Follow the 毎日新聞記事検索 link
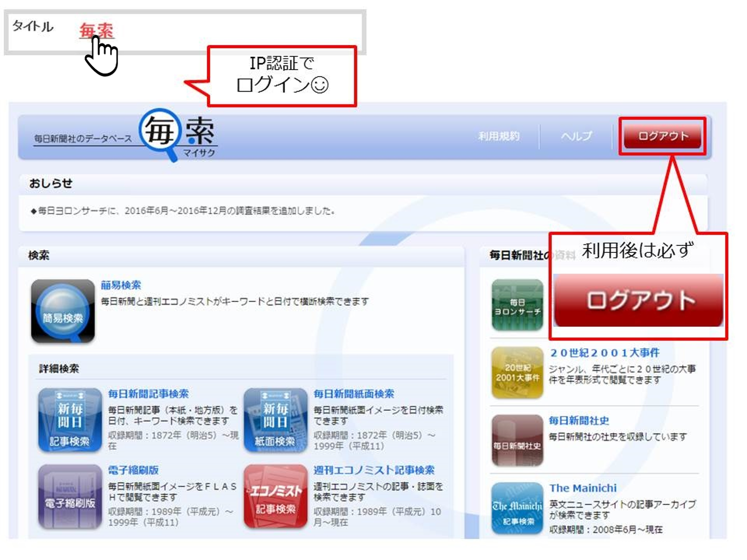The height and width of the screenshot is (560, 747). point(148,394)
